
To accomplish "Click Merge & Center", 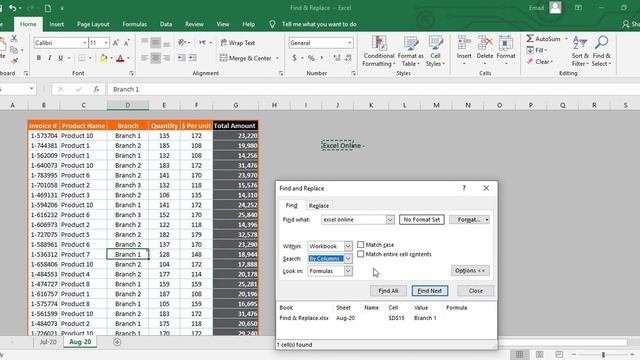I will point(246,58).
